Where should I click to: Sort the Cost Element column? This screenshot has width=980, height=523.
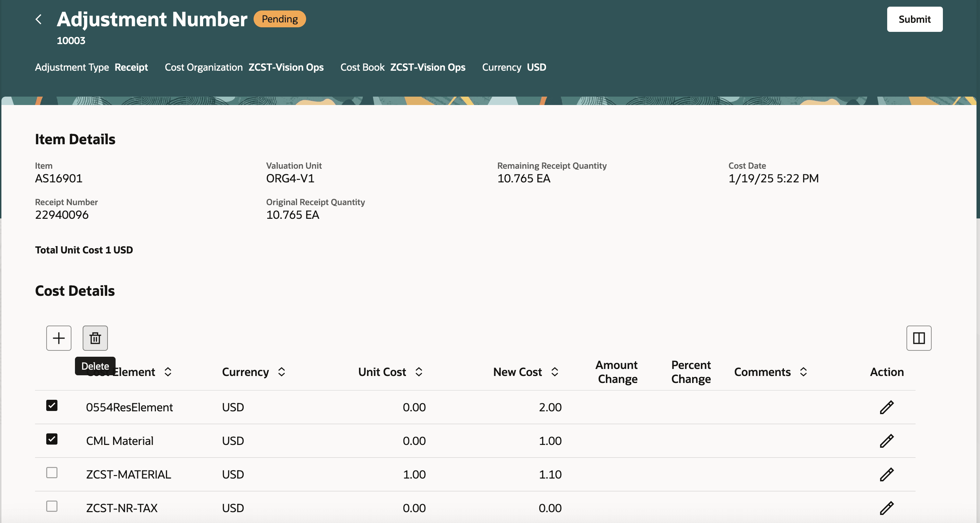tap(168, 372)
